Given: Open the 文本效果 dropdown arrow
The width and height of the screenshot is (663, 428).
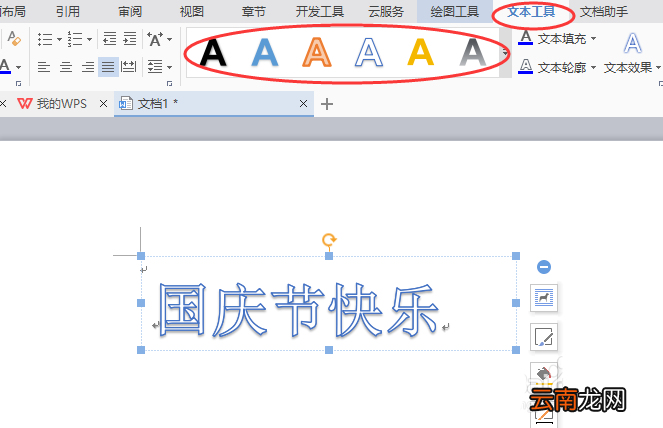Looking at the screenshot, I should 658,67.
